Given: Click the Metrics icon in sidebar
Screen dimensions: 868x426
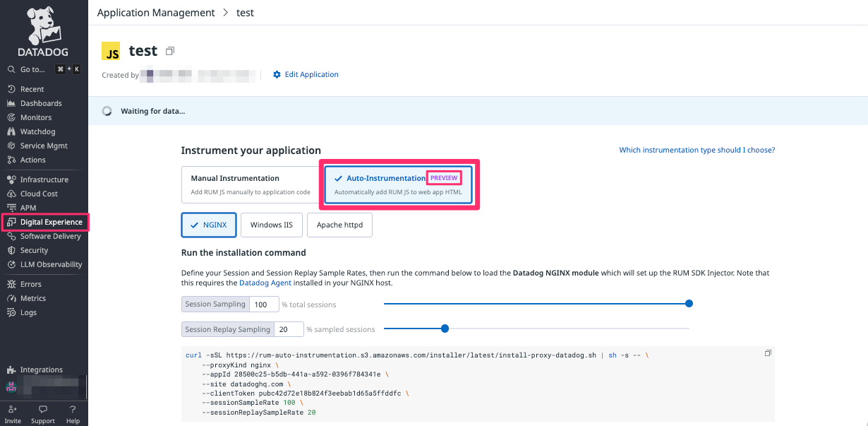Looking at the screenshot, I should [11, 298].
